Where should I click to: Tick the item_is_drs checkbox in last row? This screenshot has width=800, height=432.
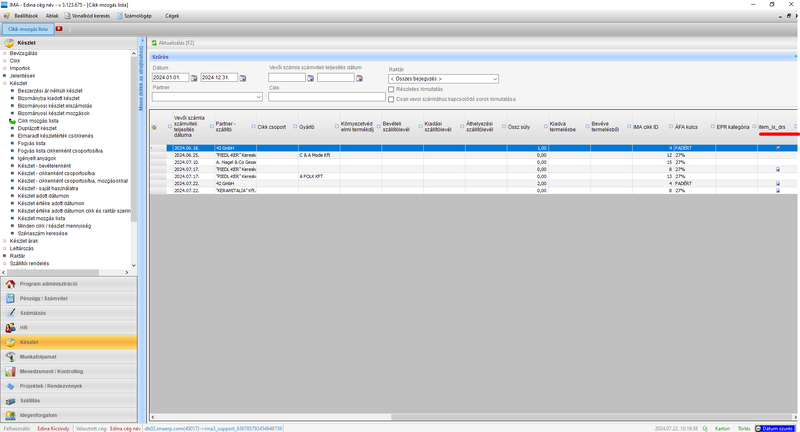(778, 190)
